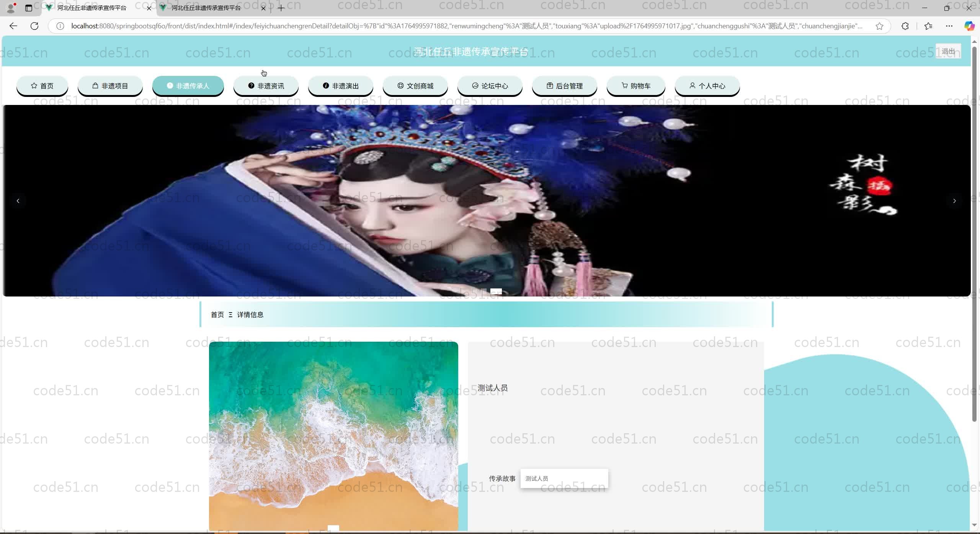The image size is (980, 534).
Task: Click the 传承故事 text field
Action: [x=564, y=478]
